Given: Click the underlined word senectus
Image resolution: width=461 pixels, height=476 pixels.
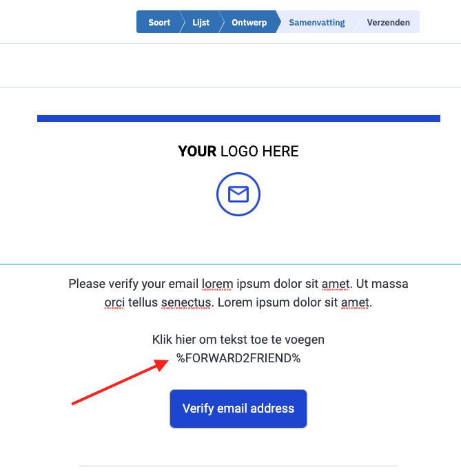Looking at the screenshot, I should click(x=186, y=302).
